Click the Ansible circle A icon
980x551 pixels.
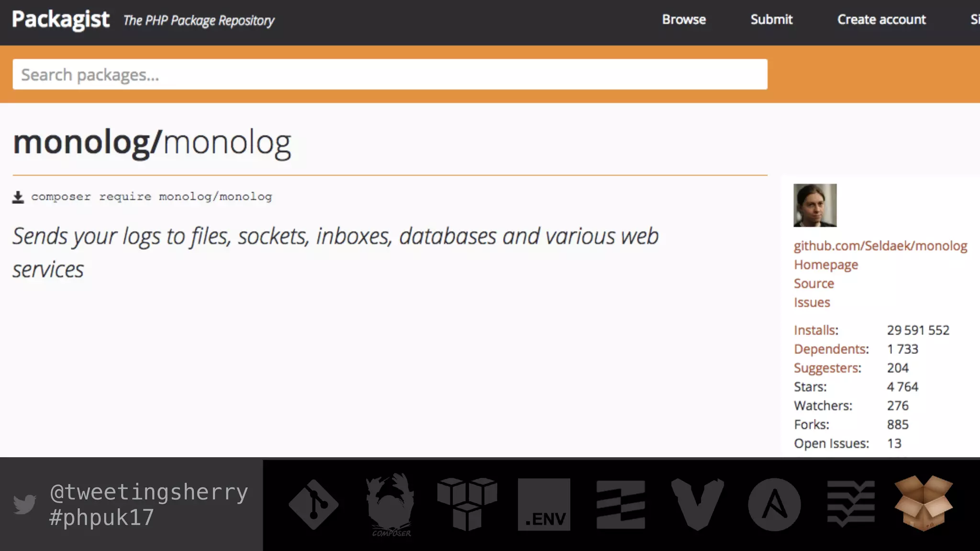pos(774,504)
